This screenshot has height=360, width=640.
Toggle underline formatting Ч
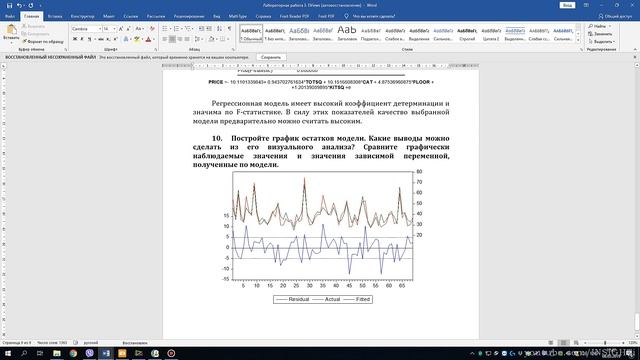tap(89, 39)
